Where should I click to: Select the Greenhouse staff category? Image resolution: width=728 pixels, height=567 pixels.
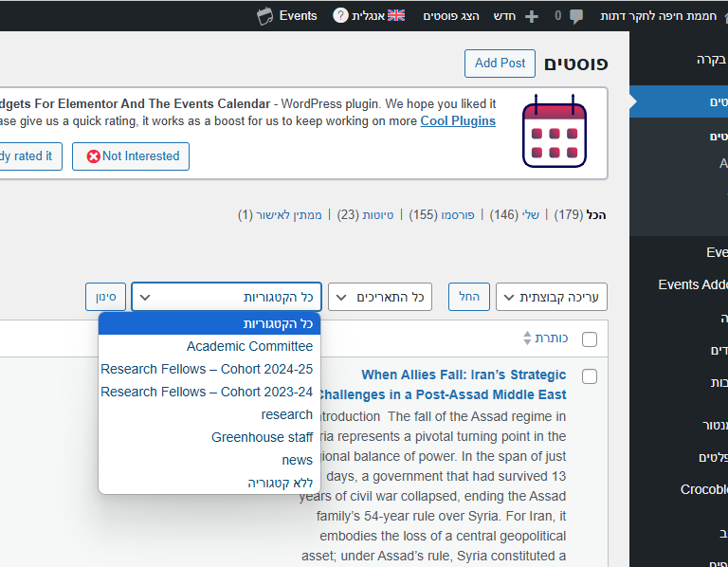[209, 437]
